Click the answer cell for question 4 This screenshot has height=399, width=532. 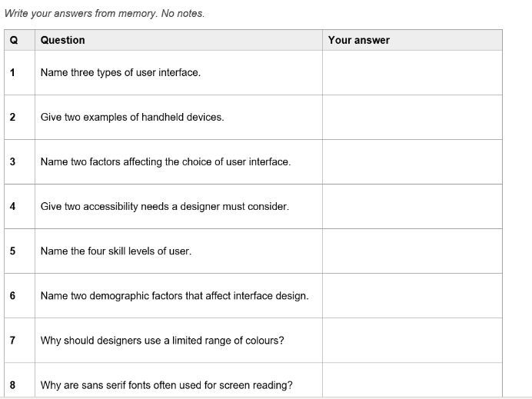(x=412, y=207)
